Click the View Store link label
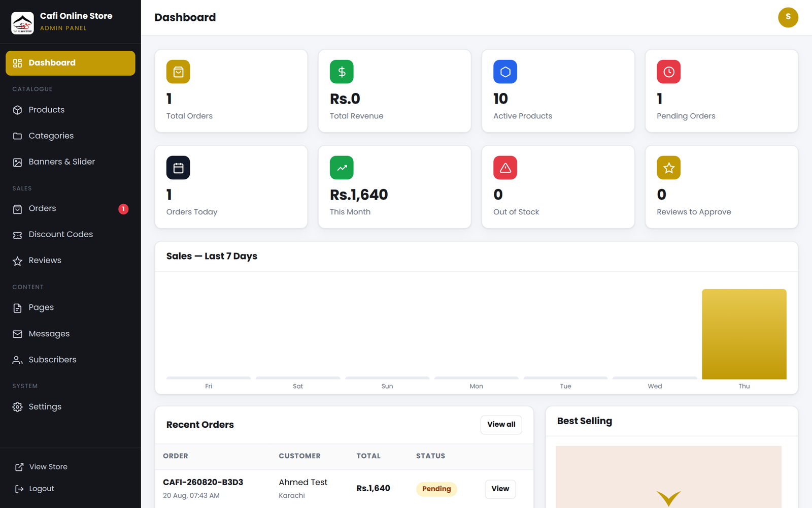 click(48, 467)
